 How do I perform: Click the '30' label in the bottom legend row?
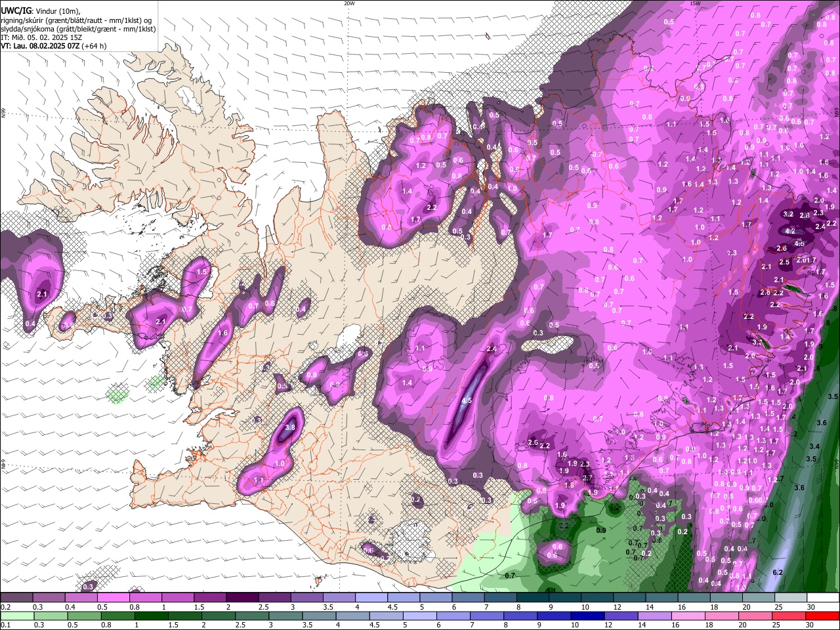(809, 625)
